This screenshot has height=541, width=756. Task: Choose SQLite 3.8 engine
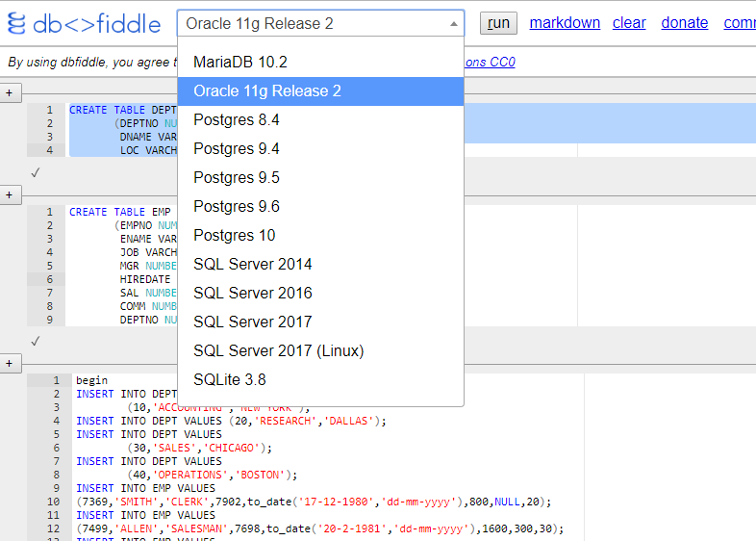coord(320,380)
